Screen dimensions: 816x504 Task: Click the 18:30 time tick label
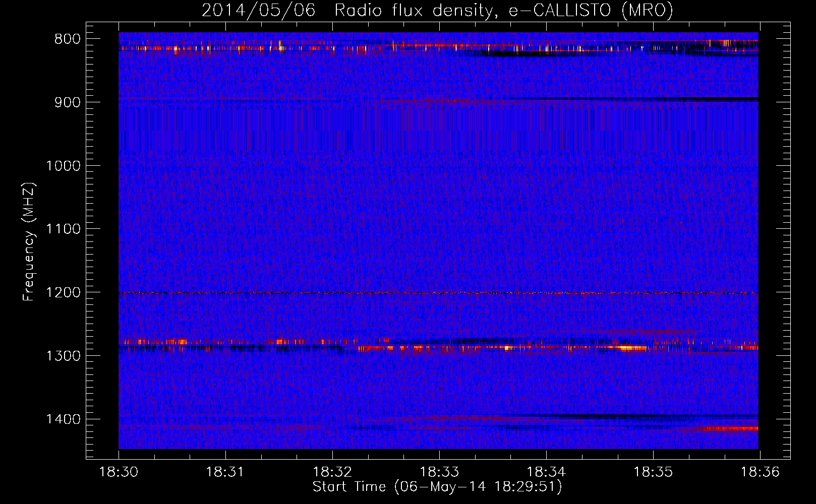pyautogui.click(x=119, y=472)
